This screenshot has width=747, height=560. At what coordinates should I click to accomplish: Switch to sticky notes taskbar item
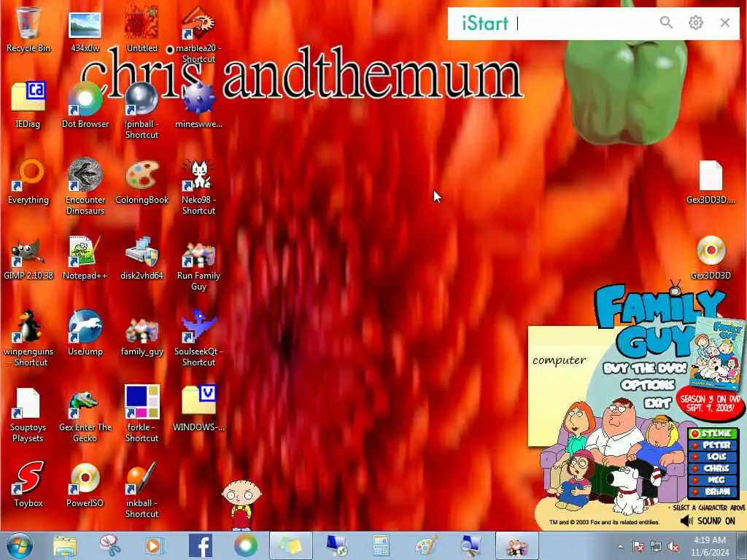click(x=290, y=545)
